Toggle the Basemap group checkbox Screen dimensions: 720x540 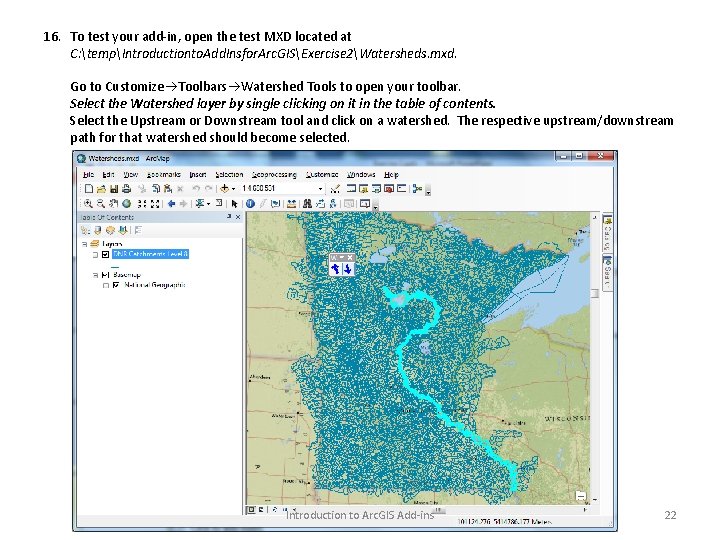coord(105,275)
